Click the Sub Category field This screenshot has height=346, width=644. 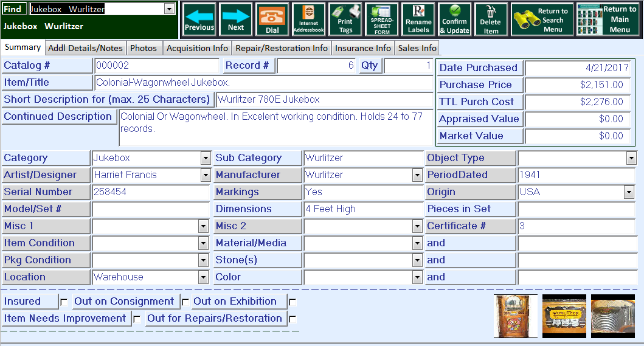[364, 158]
